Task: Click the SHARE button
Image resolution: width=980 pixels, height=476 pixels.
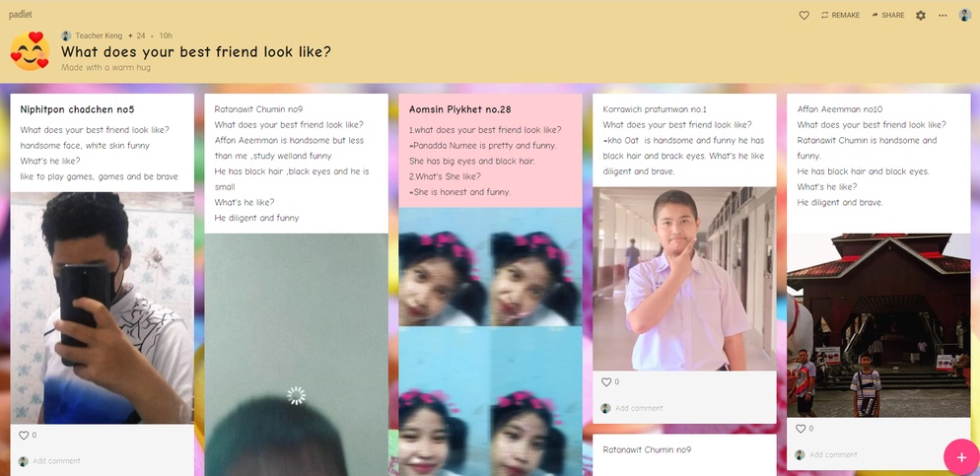Action: pyautogui.click(x=887, y=15)
